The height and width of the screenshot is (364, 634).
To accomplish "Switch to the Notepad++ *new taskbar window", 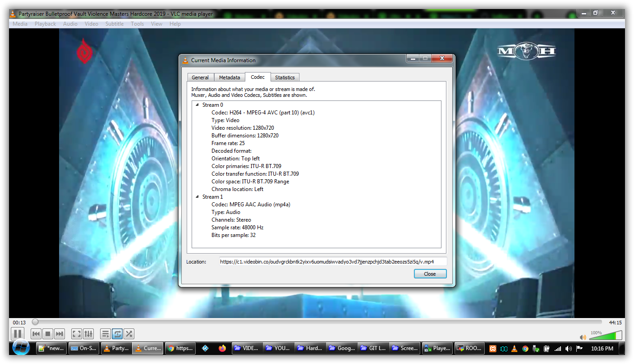I will [51, 348].
